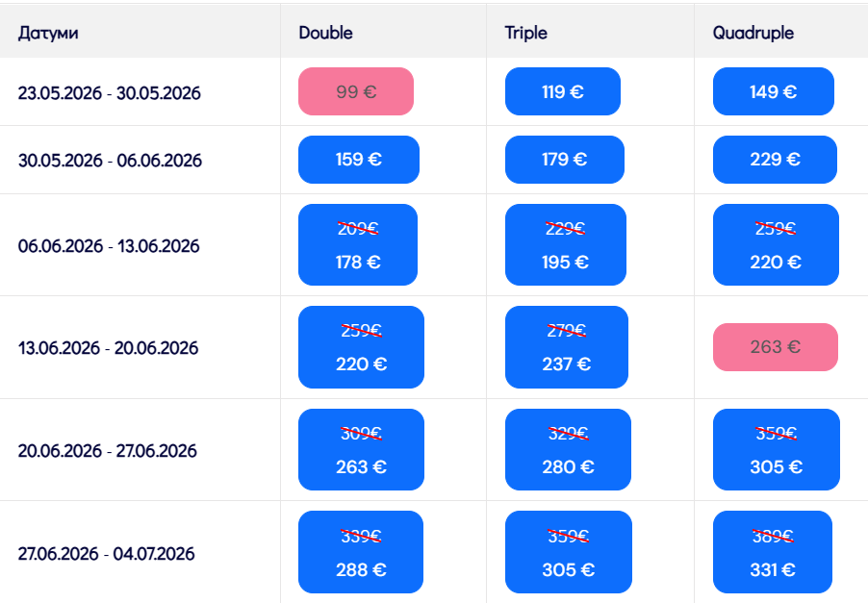Screen dimensions: 868x603
Task: Choose the 149 € Quadruple price
Action: (773, 92)
